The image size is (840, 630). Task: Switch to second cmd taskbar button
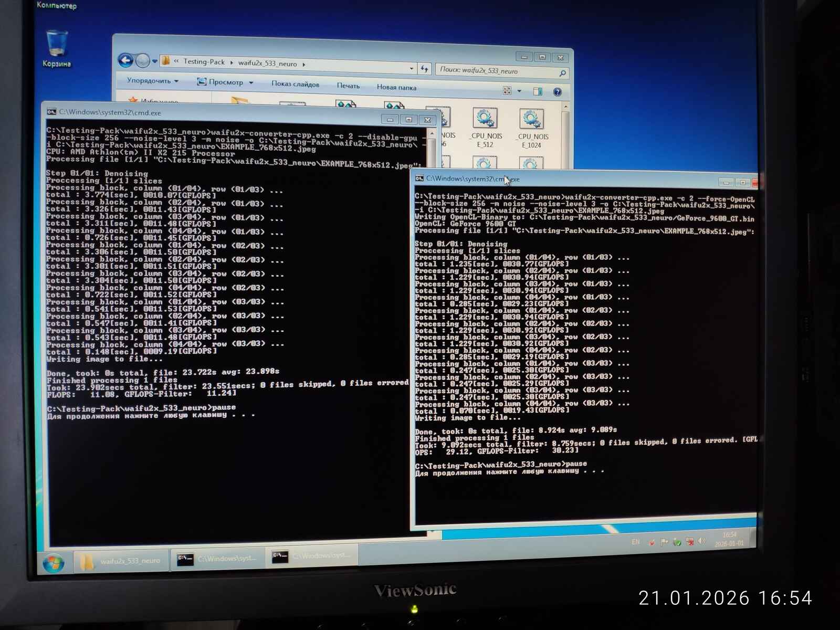point(312,556)
